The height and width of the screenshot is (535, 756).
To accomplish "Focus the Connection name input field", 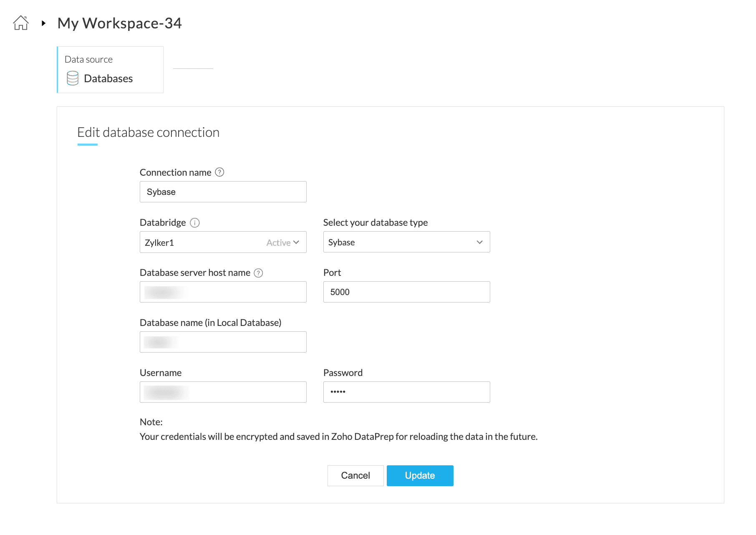I will point(223,192).
